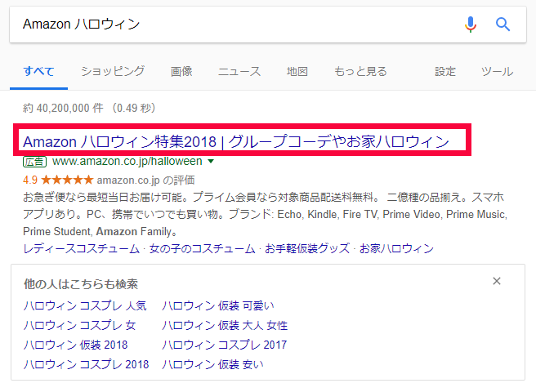Expand the arrow next to www.amazon.co.jp/halloween
The width and height of the screenshot is (536, 392).
point(211,162)
